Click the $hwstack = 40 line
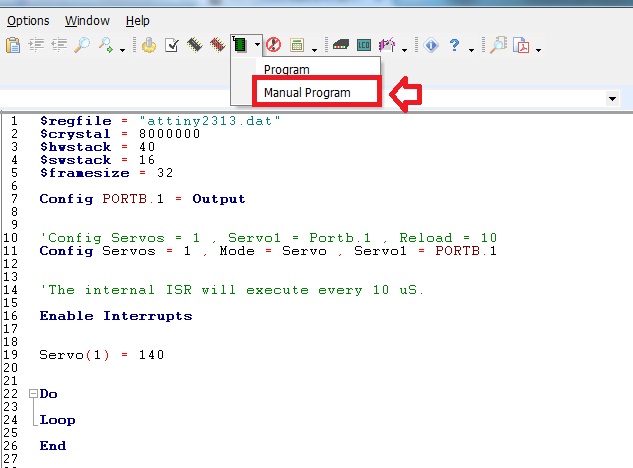This screenshot has width=633, height=468. tap(97, 147)
